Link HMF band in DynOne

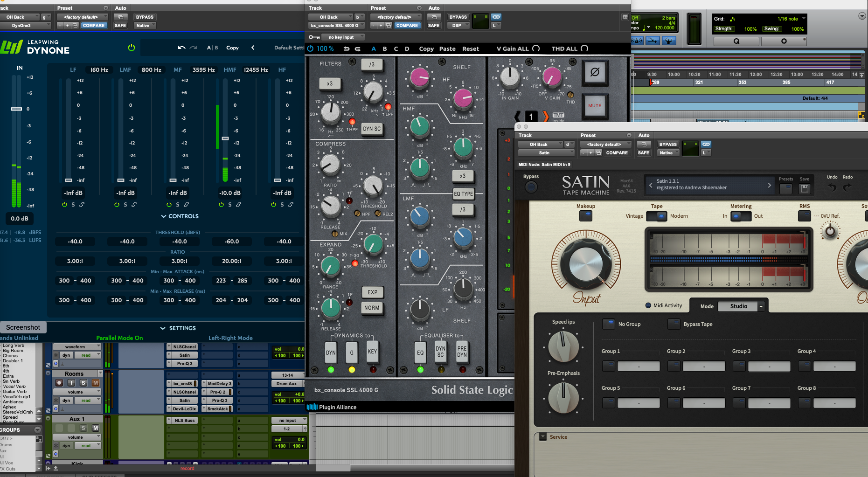coord(238,205)
